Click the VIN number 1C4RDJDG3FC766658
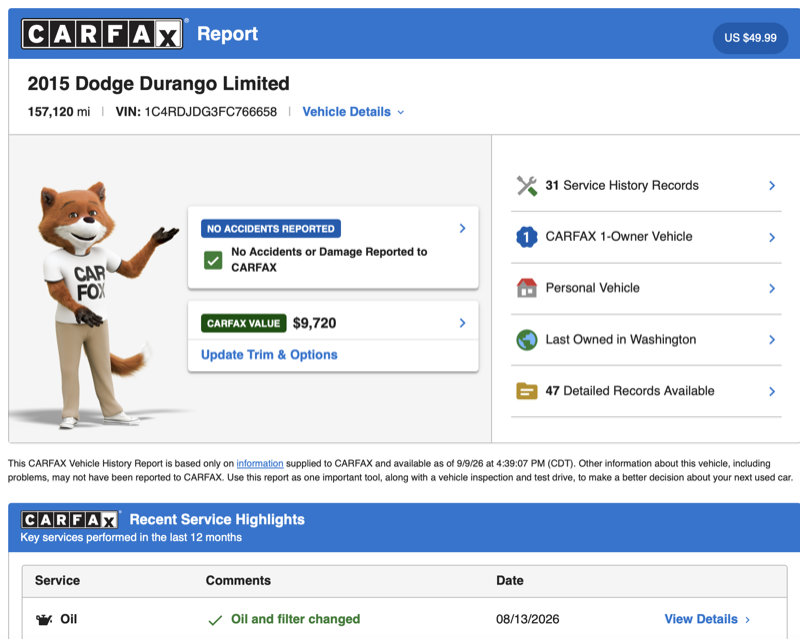The width and height of the screenshot is (800, 639). coord(211,112)
